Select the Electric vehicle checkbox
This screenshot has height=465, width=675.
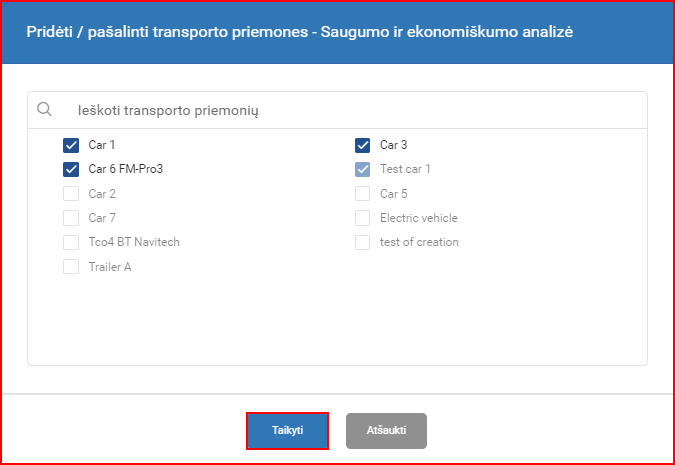tap(362, 218)
